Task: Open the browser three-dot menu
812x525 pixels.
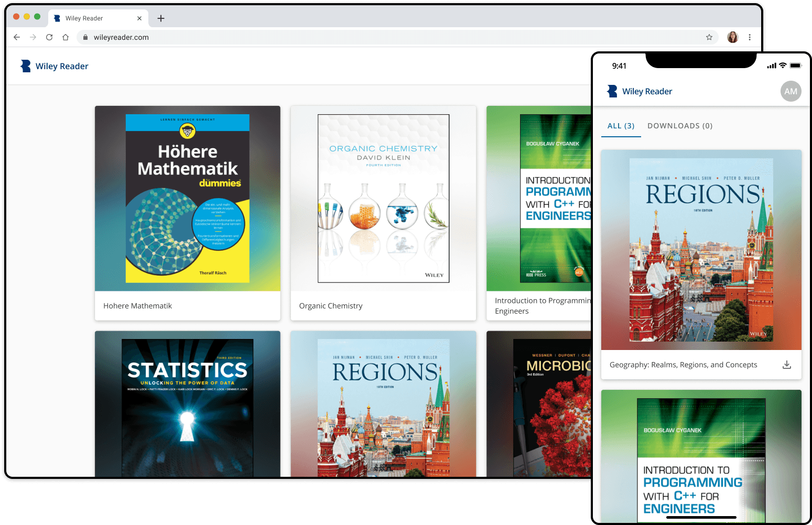Action: 750,37
